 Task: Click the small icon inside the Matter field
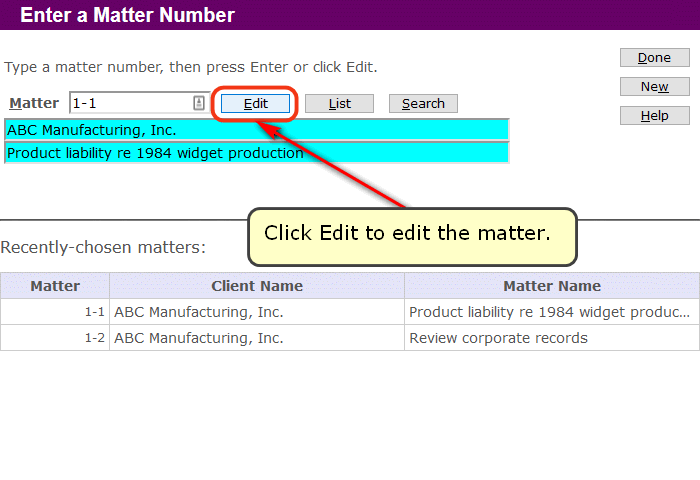point(198,103)
